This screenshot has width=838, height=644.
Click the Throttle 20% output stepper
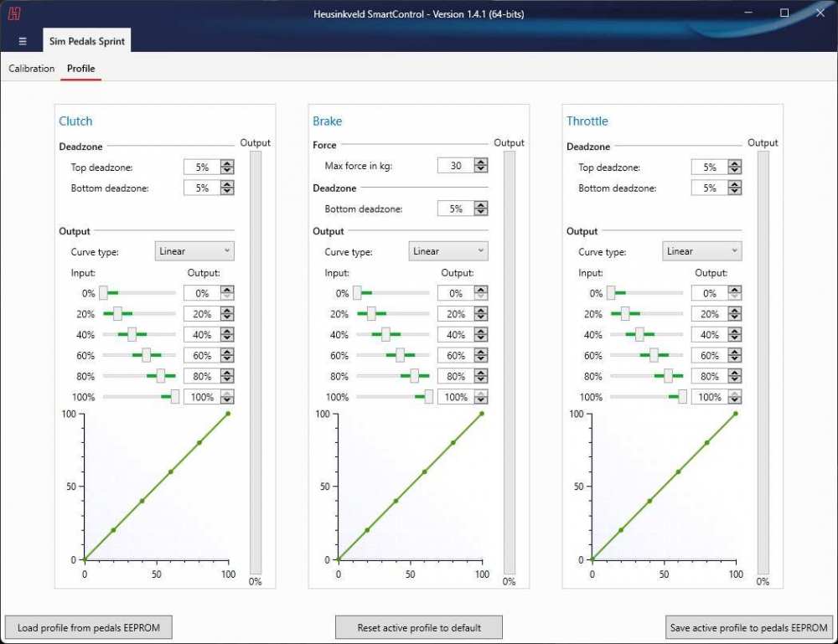(735, 313)
